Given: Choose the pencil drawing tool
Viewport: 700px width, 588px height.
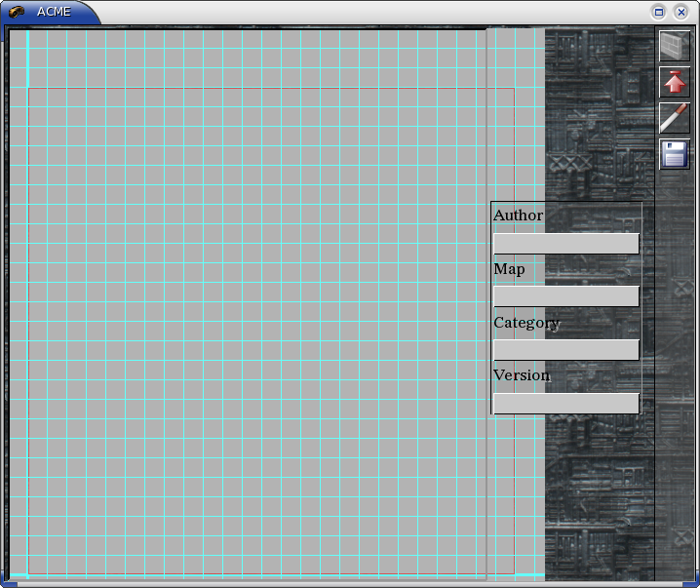Looking at the screenshot, I should [675, 118].
